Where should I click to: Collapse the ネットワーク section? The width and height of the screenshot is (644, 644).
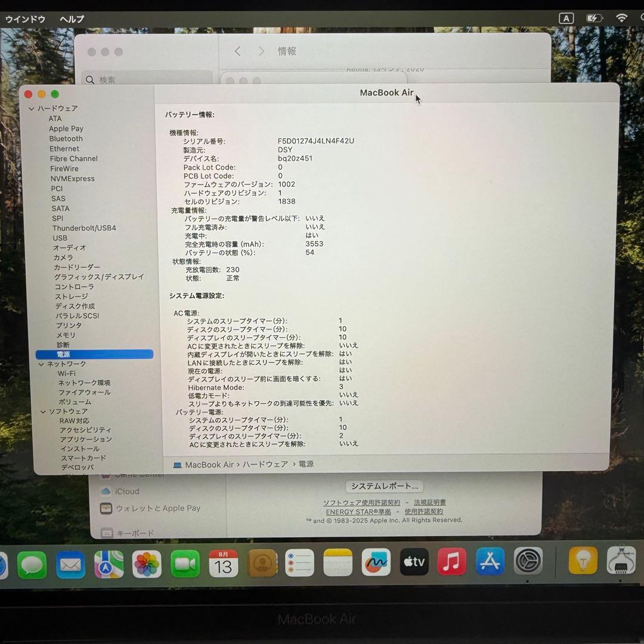coord(42,363)
